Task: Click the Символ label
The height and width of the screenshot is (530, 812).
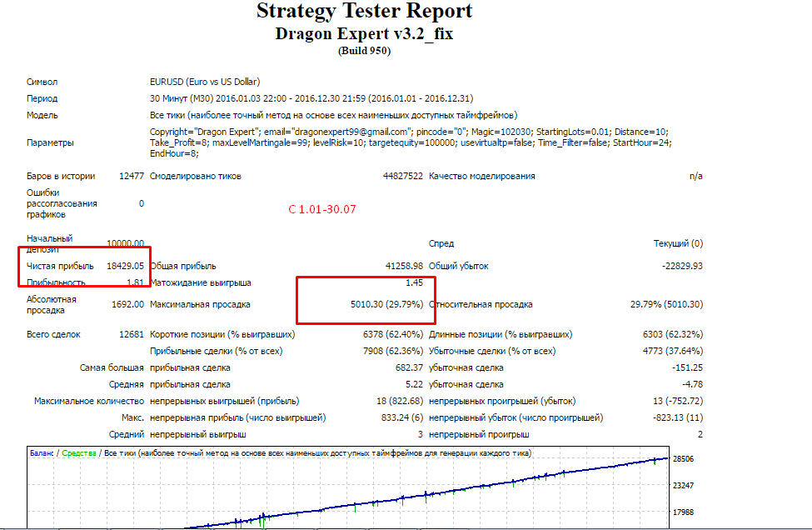Action: 42,82
